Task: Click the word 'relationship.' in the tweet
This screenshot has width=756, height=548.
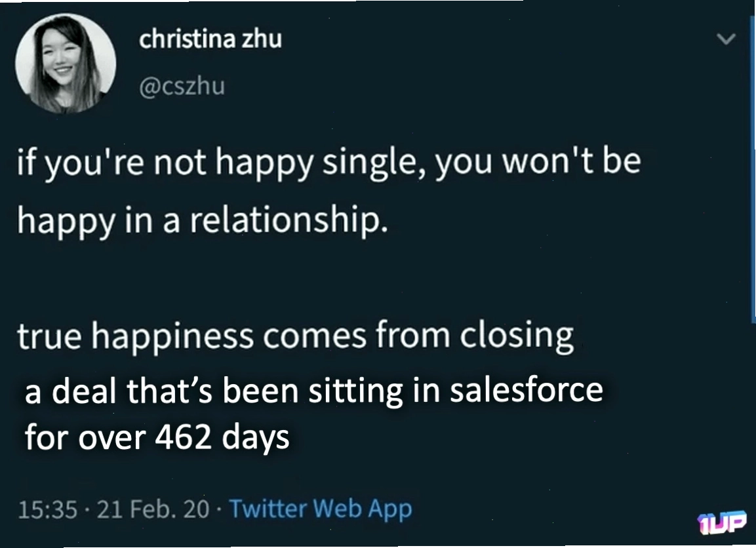Action: tap(288, 221)
